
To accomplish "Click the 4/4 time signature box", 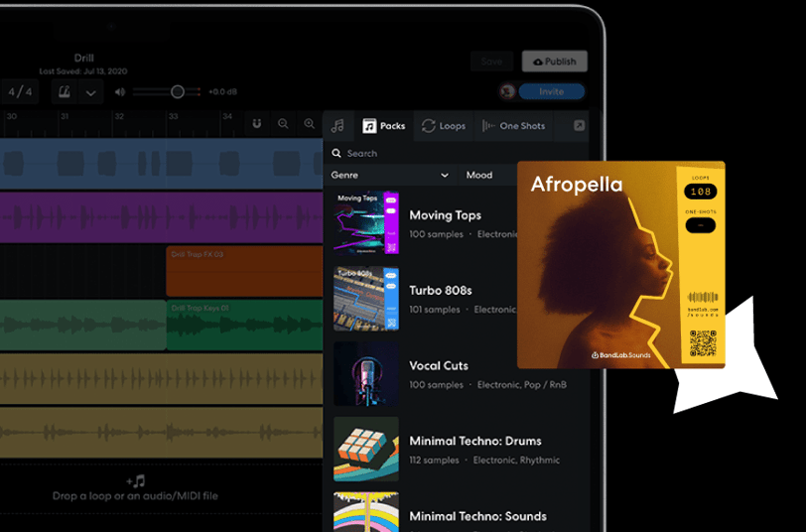I will pyautogui.click(x=20, y=92).
